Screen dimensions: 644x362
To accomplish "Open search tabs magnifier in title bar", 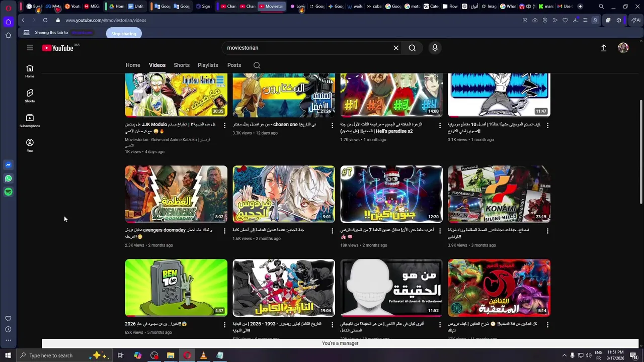I will pos(601,7).
